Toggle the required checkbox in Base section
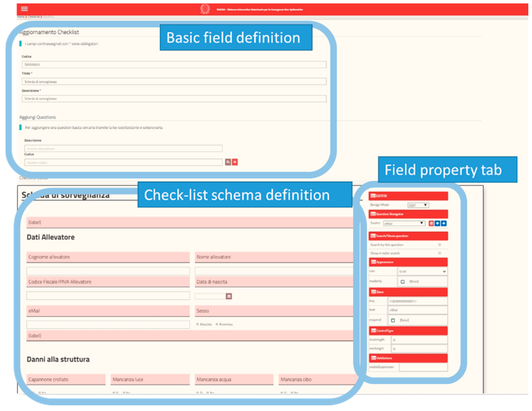The height and width of the screenshot is (411, 532). 393,320
